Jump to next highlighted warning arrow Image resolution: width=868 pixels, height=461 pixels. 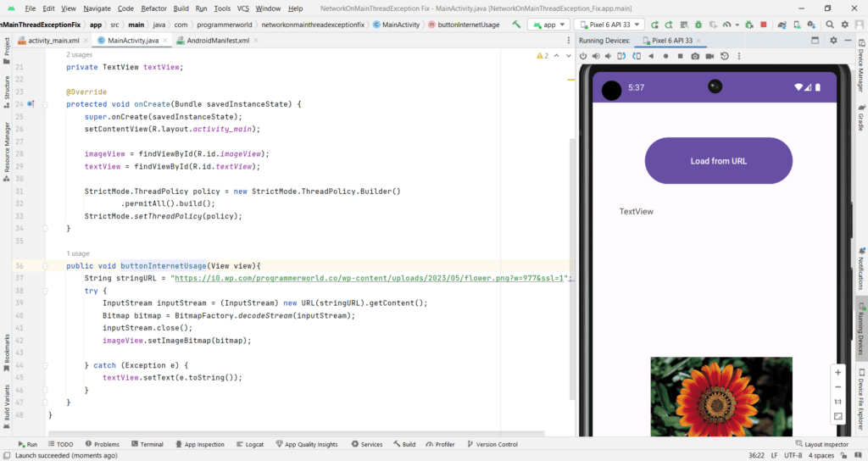(x=569, y=56)
